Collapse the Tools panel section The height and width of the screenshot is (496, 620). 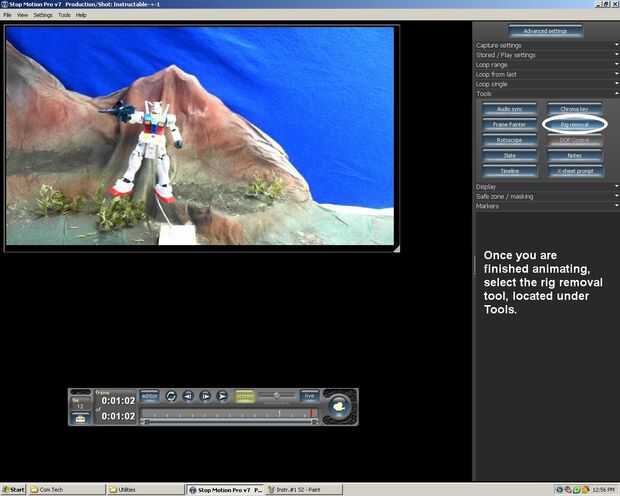(x=546, y=93)
